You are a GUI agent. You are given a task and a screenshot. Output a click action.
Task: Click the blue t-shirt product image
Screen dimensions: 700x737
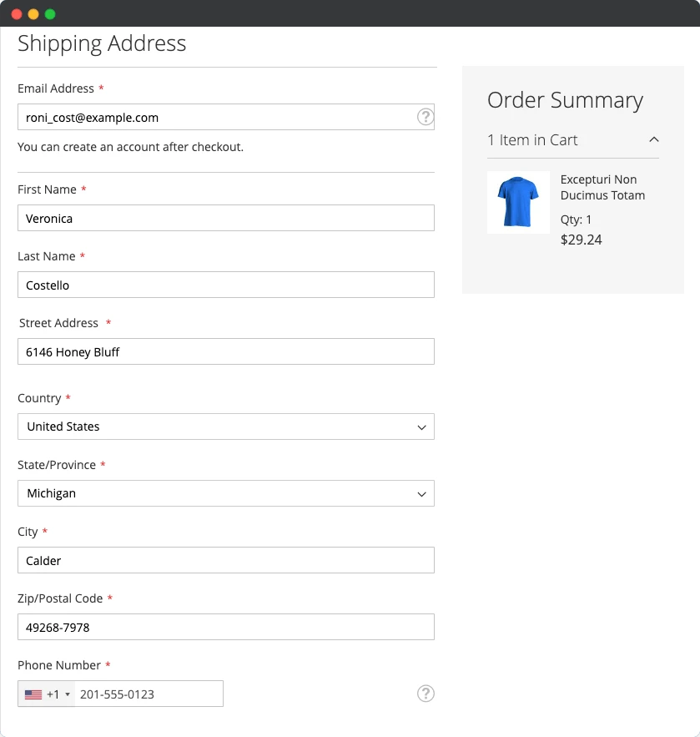tap(518, 202)
